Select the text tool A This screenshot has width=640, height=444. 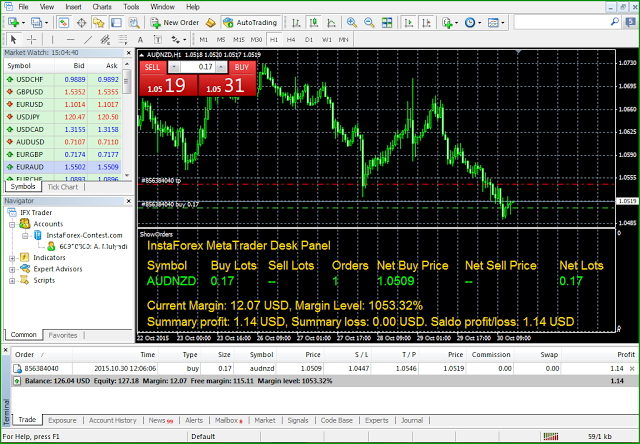140,40
